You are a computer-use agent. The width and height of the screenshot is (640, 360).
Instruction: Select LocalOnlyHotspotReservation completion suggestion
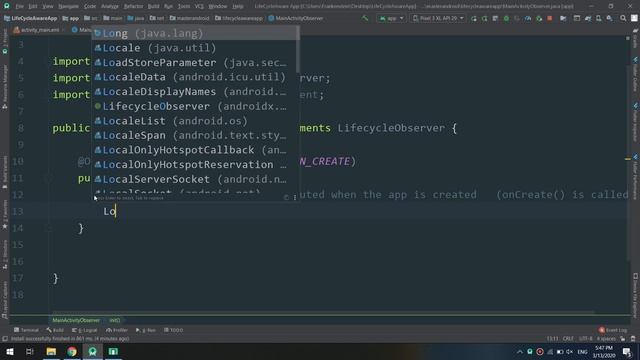pyautogui.click(x=195, y=164)
